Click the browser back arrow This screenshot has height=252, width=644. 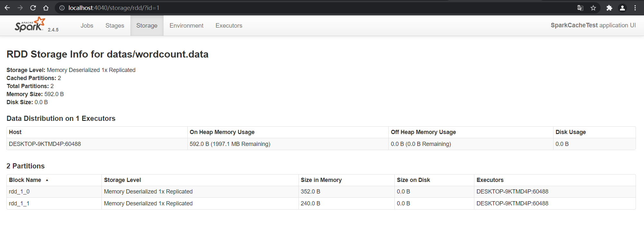7,8
